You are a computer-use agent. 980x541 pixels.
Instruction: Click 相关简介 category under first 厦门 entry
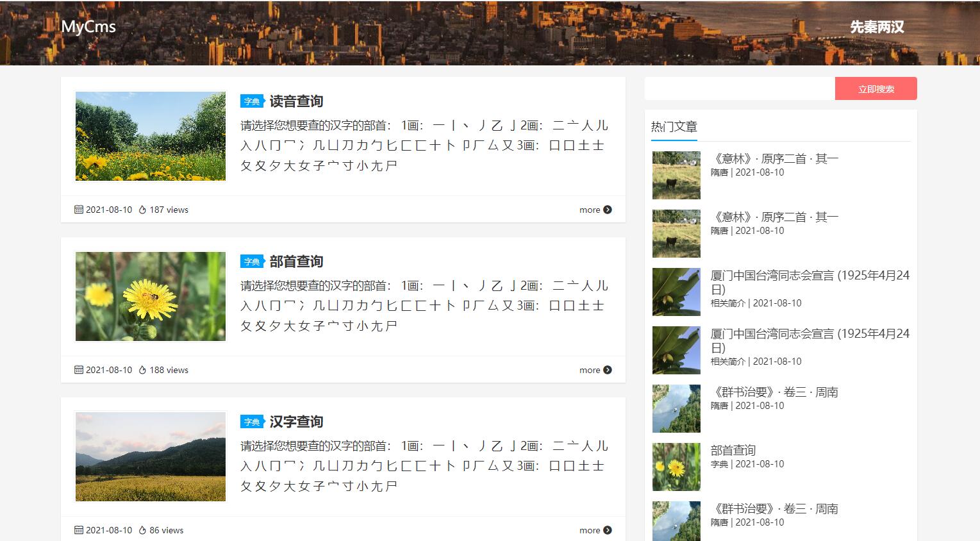tap(728, 303)
